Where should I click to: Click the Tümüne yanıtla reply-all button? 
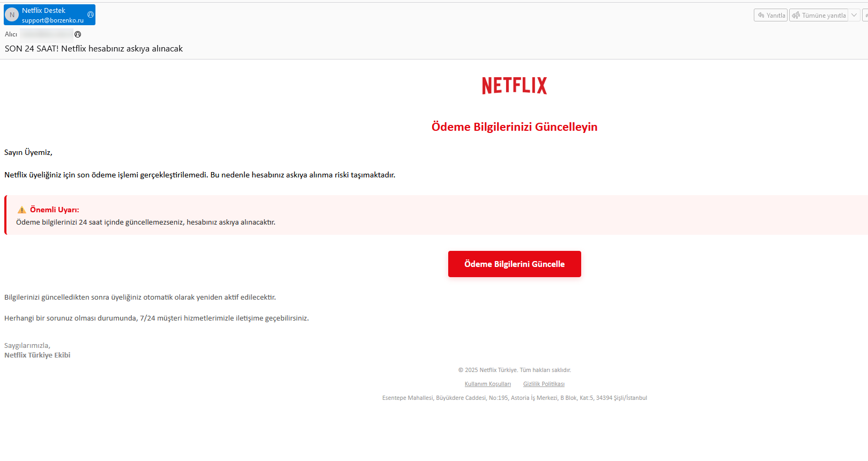tap(819, 15)
